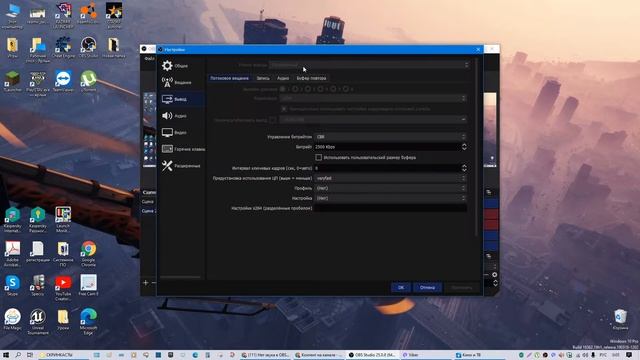The image size is (640, 360).
Task: Click the keyframe interval input field
Action: click(x=387, y=168)
